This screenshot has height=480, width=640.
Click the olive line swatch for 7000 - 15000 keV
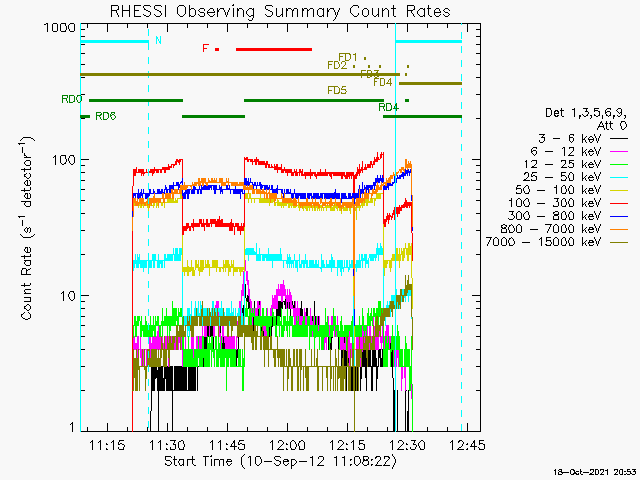pos(619,242)
